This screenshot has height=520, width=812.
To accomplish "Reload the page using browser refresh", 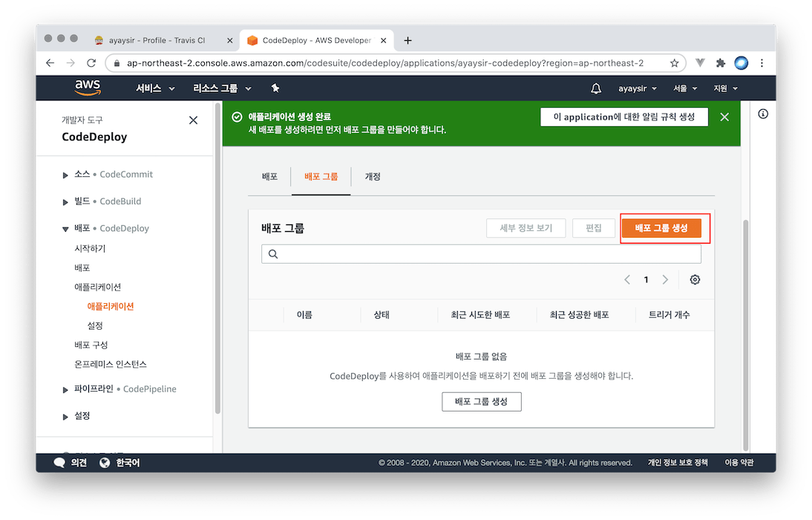I will point(91,63).
